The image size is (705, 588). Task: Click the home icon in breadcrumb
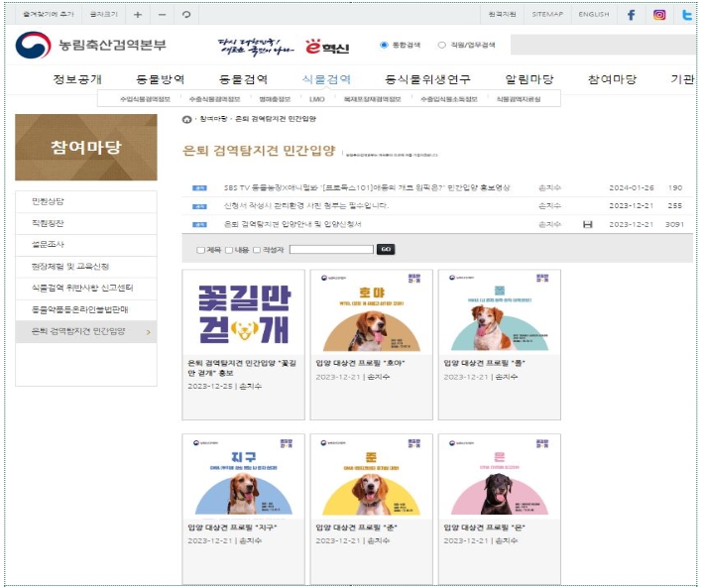pos(187,119)
